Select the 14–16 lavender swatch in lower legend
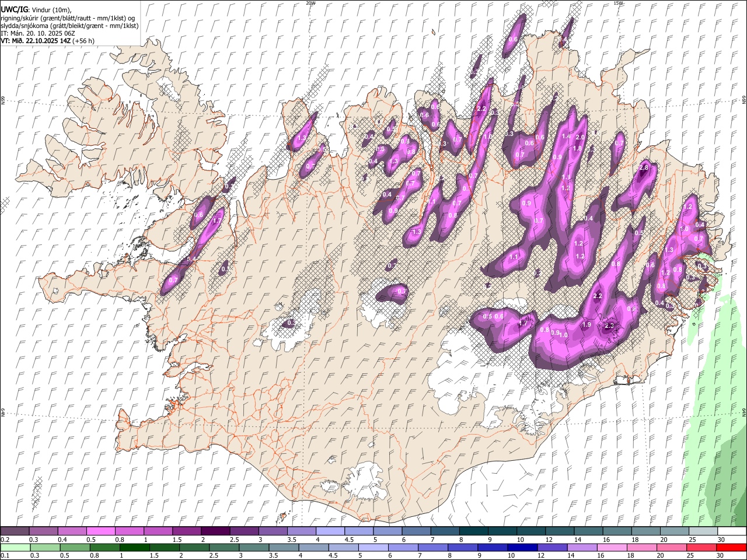Screen dimensions: 747x560 point(581,548)
